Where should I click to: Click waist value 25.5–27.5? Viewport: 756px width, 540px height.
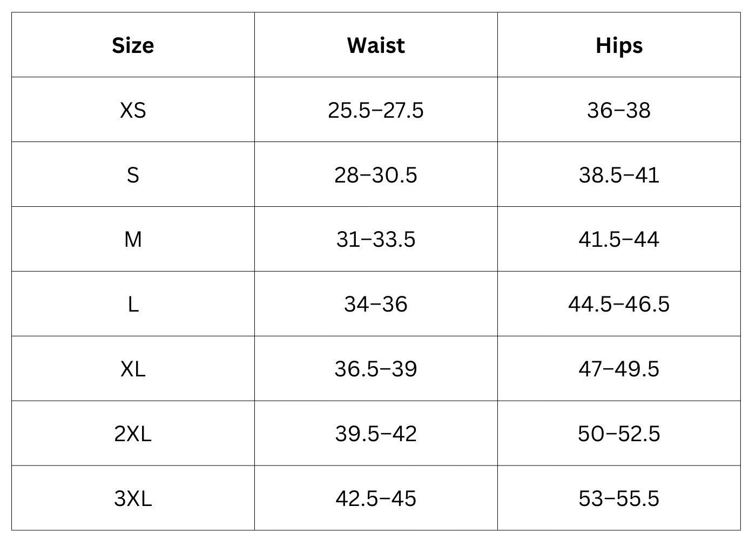point(376,110)
